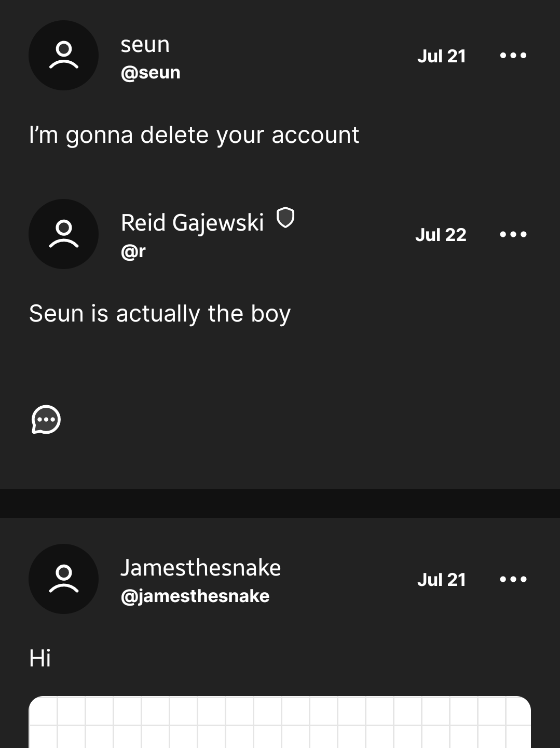Expand the three-dot menu on Reid's reply
560x748 pixels.
click(x=513, y=234)
